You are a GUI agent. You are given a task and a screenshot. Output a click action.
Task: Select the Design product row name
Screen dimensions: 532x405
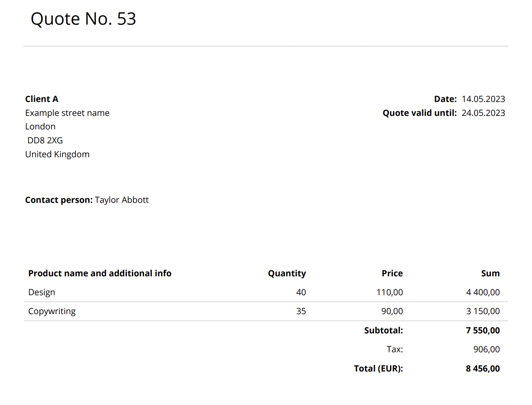click(42, 292)
